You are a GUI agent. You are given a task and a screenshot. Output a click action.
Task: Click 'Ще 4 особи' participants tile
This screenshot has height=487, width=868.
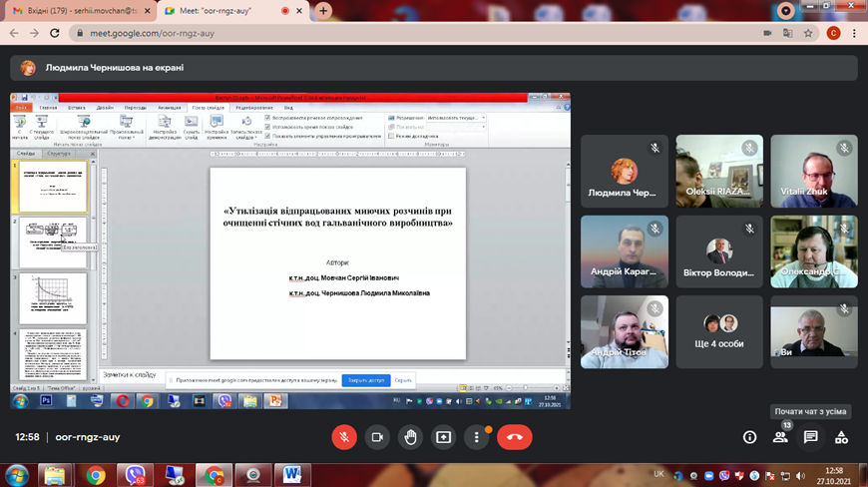719,332
